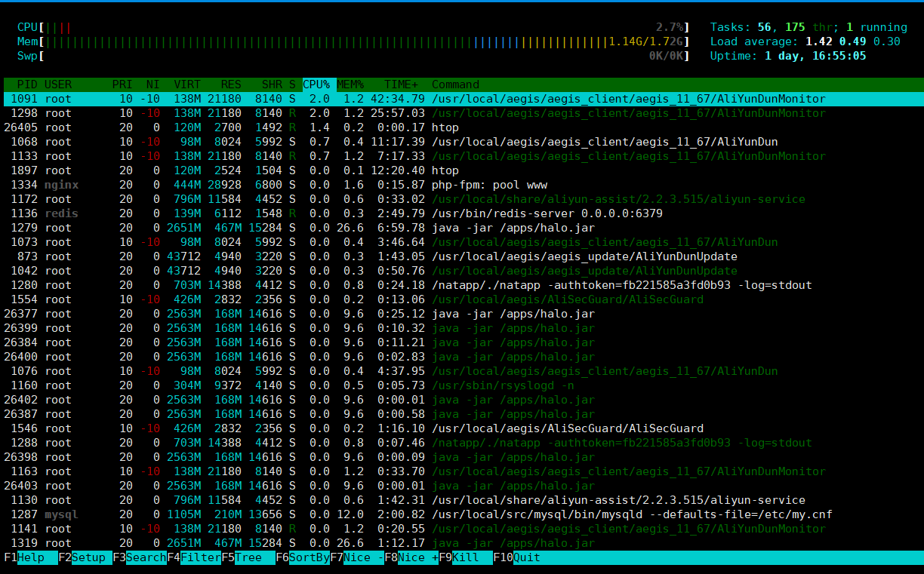Sort processes by the VIRT column header
This screenshot has height=574, width=924.
tap(187, 84)
